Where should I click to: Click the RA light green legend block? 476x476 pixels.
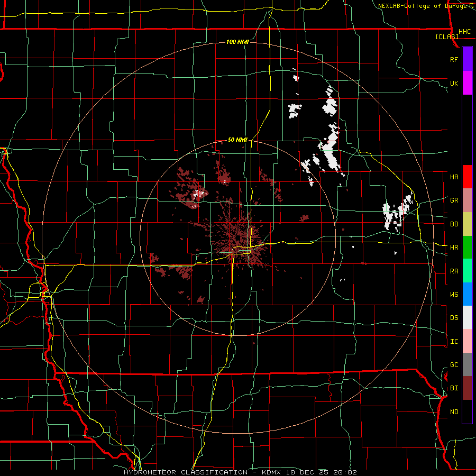(467, 271)
